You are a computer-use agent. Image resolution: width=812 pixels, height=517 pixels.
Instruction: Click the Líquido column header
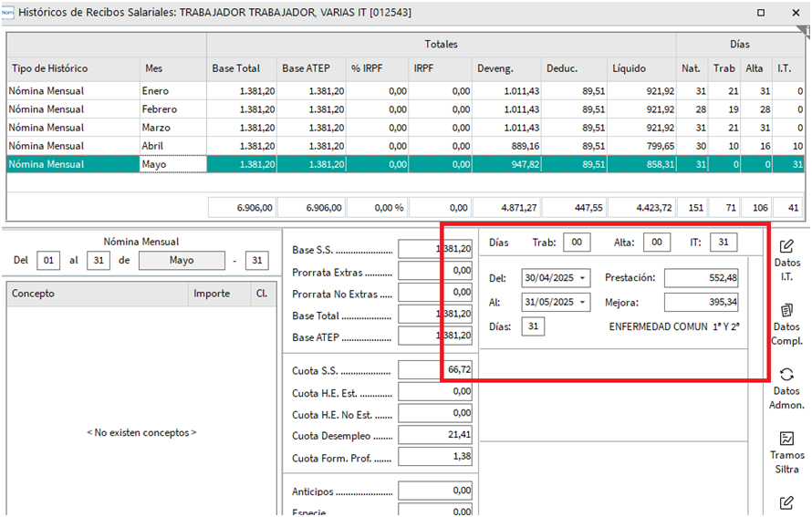(x=630, y=68)
